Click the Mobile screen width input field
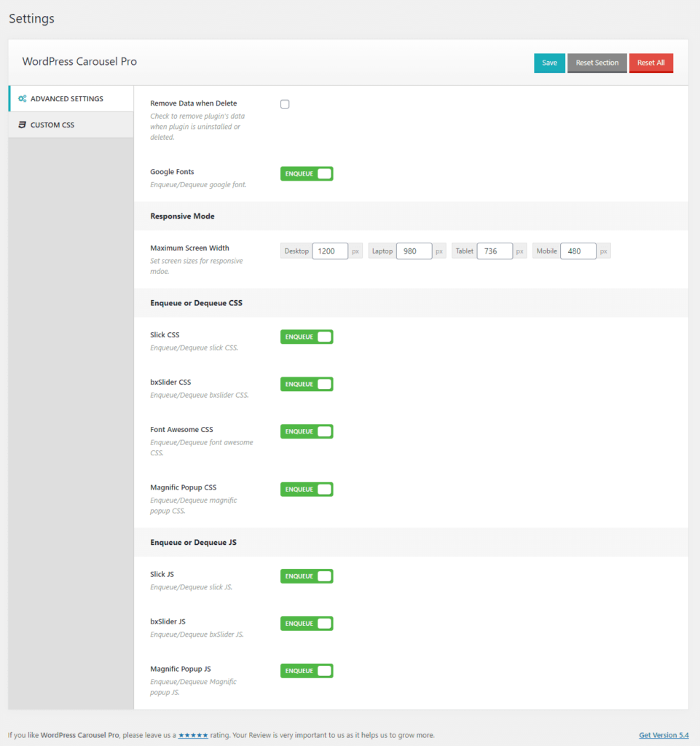 578,251
